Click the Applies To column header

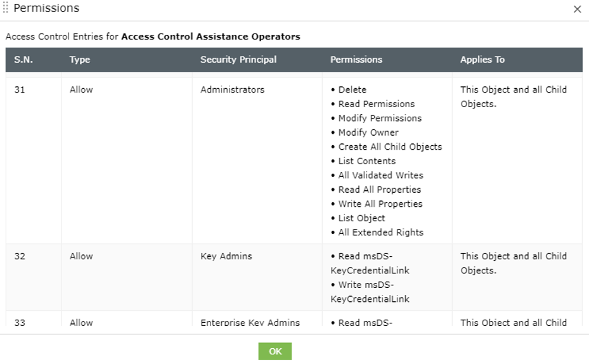click(482, 60)
